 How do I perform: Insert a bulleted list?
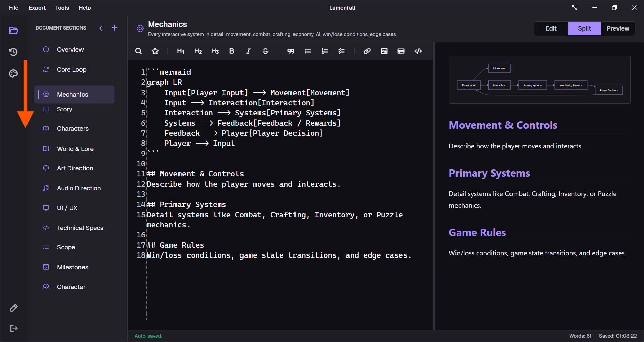[308, 51]
